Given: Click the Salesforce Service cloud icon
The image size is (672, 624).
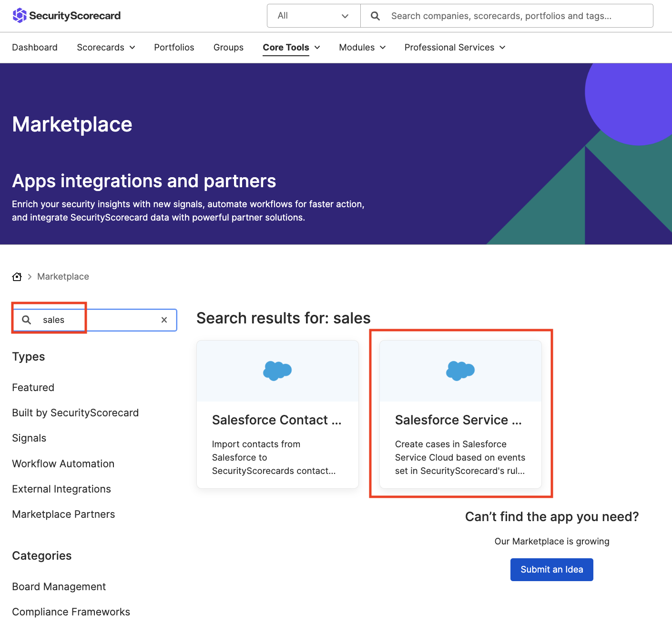Looking at the screenshot, I should click(460, 371).
